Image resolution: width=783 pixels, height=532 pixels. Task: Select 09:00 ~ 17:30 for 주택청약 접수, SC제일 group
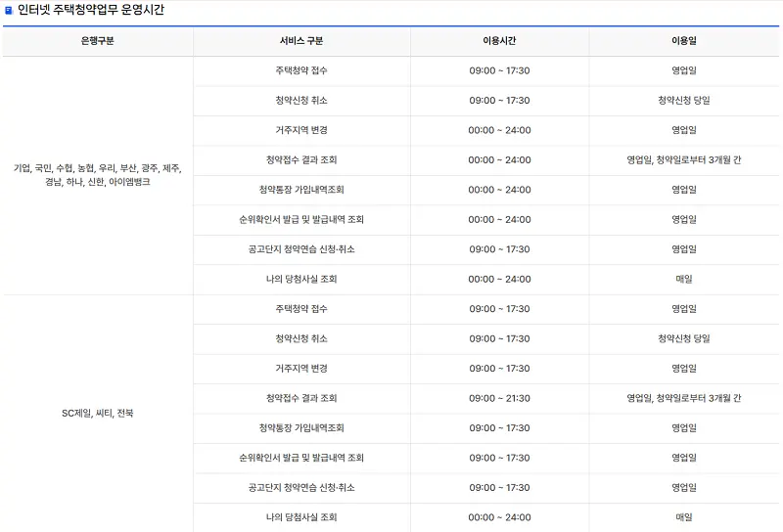pos(499,309)
